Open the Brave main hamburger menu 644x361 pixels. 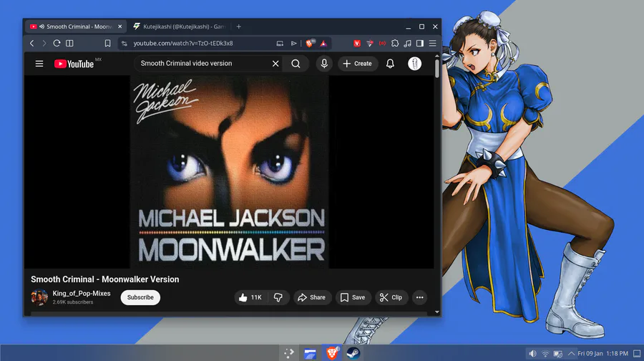pyautogui.click(x=432, y=43)
